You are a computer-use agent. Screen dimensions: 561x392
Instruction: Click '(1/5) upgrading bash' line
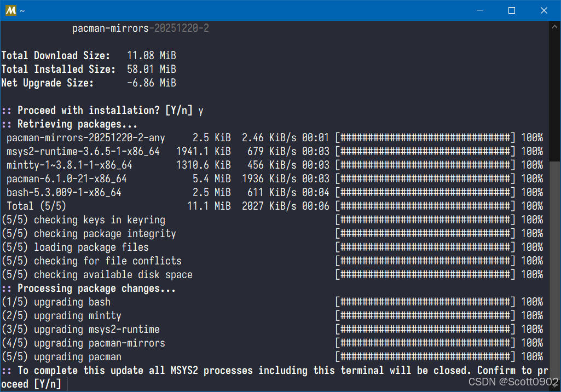56,302
